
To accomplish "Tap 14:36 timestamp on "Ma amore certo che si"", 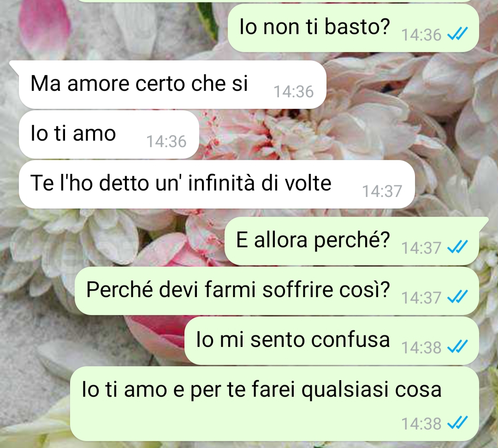I will point(293,92).
